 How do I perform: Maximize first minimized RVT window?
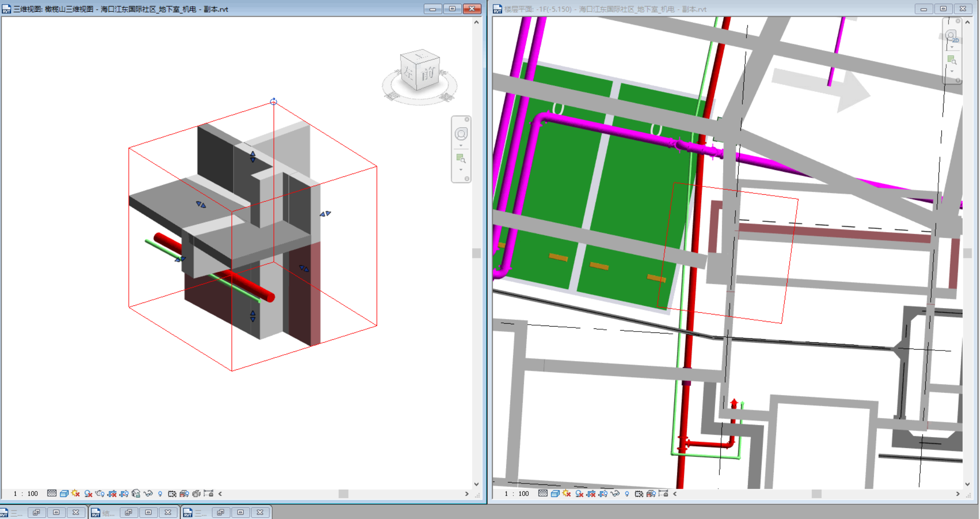56,513
